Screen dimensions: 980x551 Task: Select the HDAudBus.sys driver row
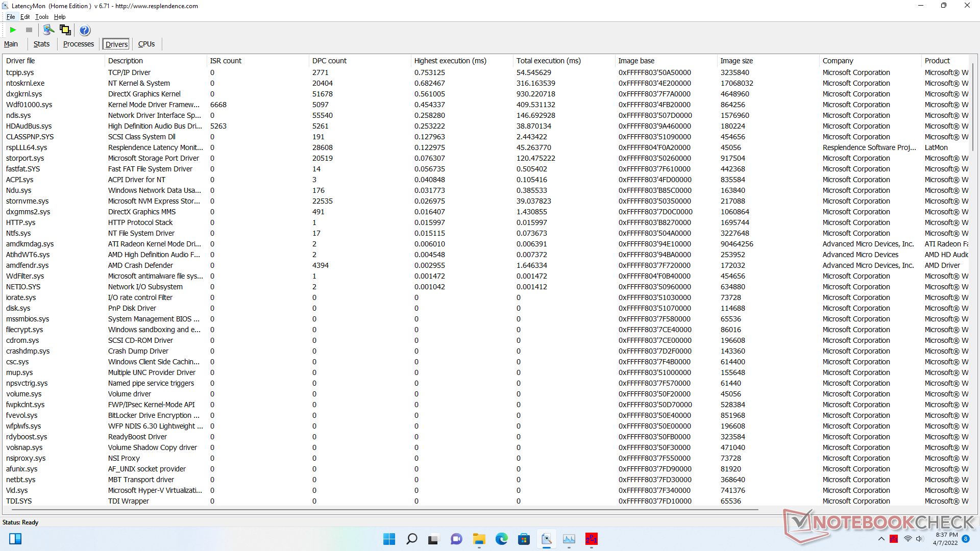486,126
